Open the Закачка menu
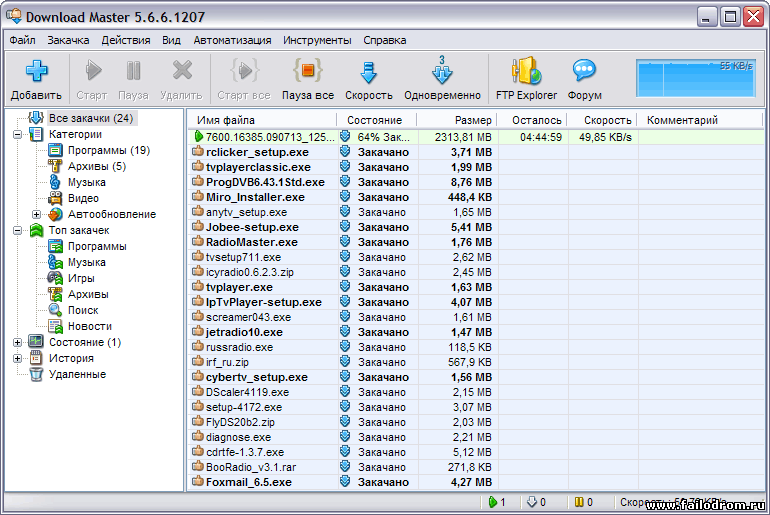 point(68,40)
